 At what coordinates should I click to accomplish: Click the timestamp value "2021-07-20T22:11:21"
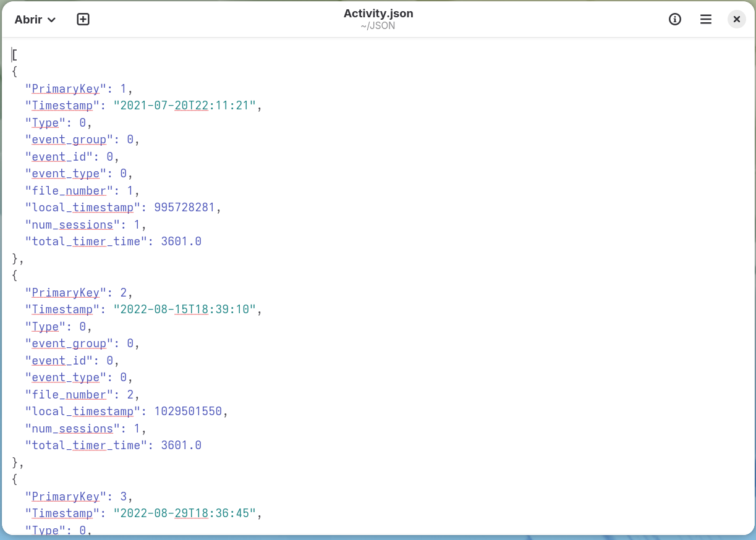click(x=185, y=106)
